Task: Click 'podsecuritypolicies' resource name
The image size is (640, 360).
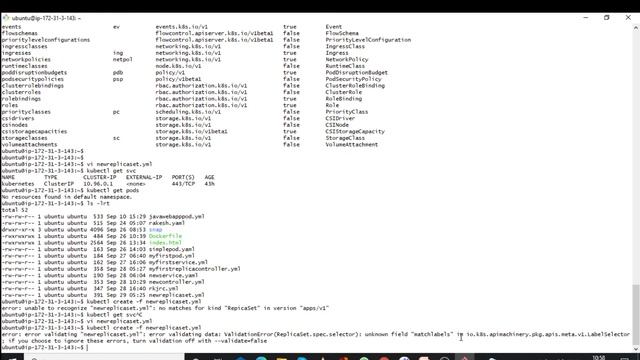Action: [33, 79]
